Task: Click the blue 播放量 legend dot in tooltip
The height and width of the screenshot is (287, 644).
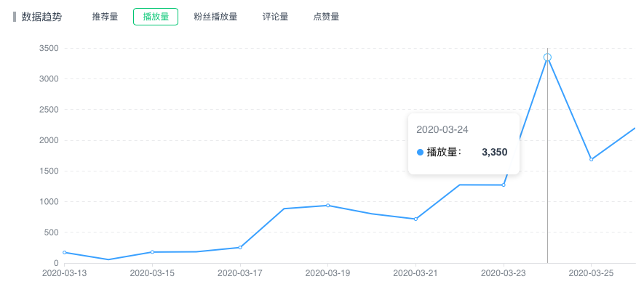Action: coord(420,153)
